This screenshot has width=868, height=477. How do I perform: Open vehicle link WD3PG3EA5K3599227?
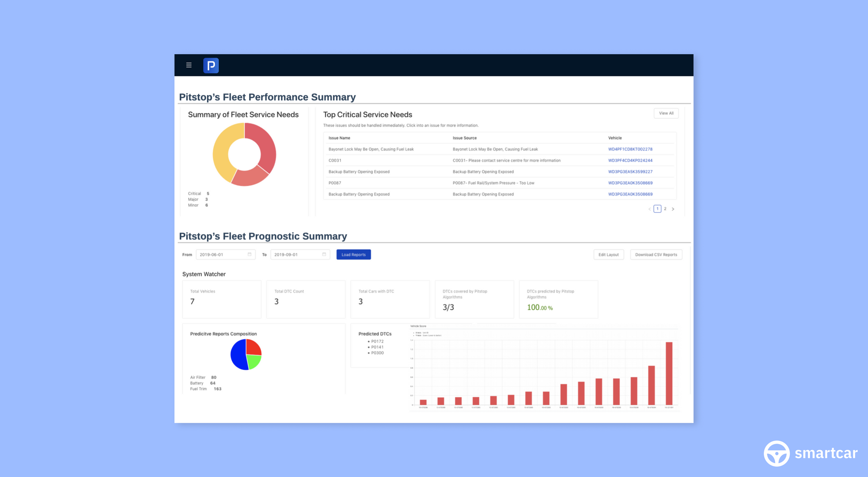(630, 172)
